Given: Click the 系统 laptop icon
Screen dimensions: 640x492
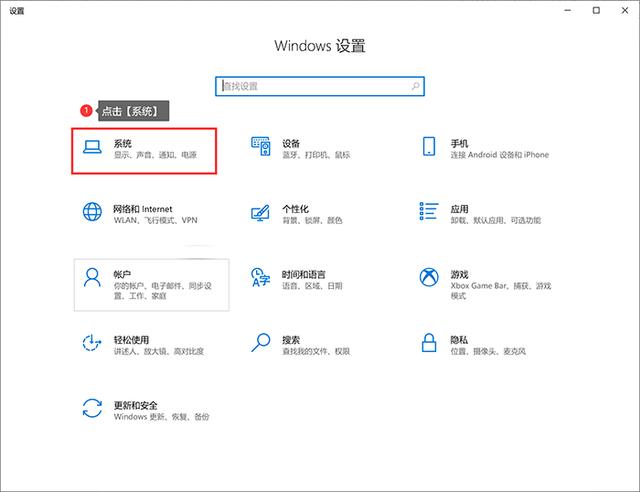Looking at the screenshot, I should [92, 149].
